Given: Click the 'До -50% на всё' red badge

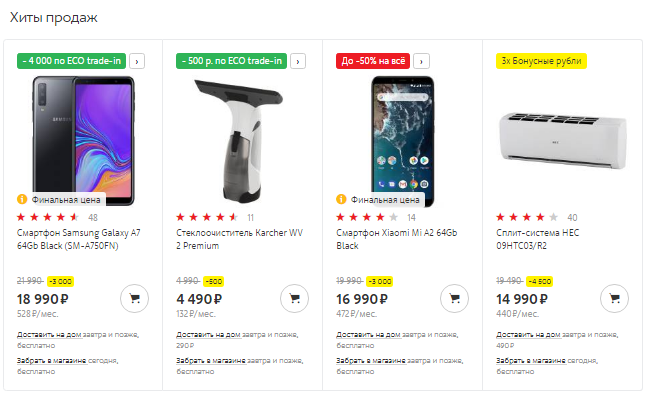Looking at the screenshot, I should pos(373,61).
